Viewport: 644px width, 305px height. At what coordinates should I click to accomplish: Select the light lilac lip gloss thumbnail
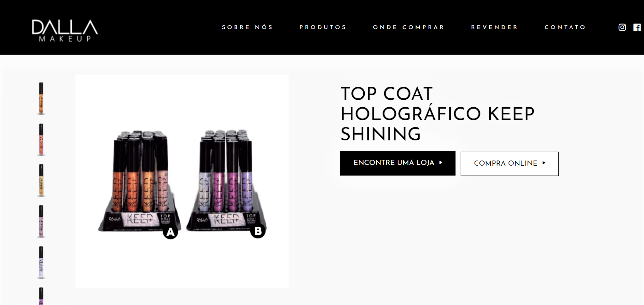41,262
